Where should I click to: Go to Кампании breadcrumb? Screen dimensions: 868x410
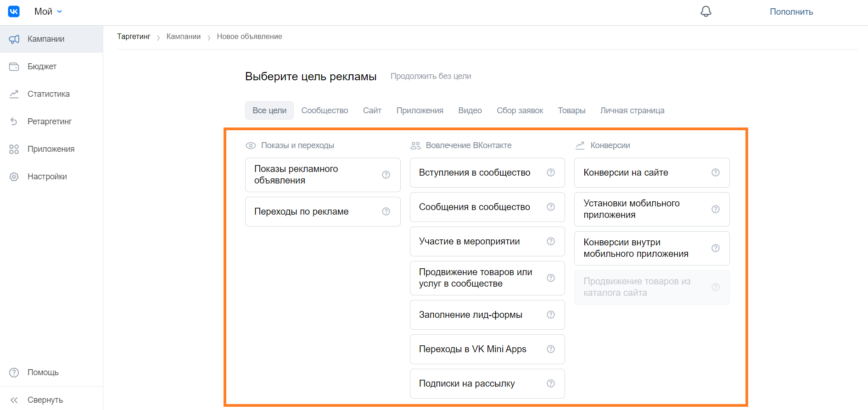coord(184,37)
